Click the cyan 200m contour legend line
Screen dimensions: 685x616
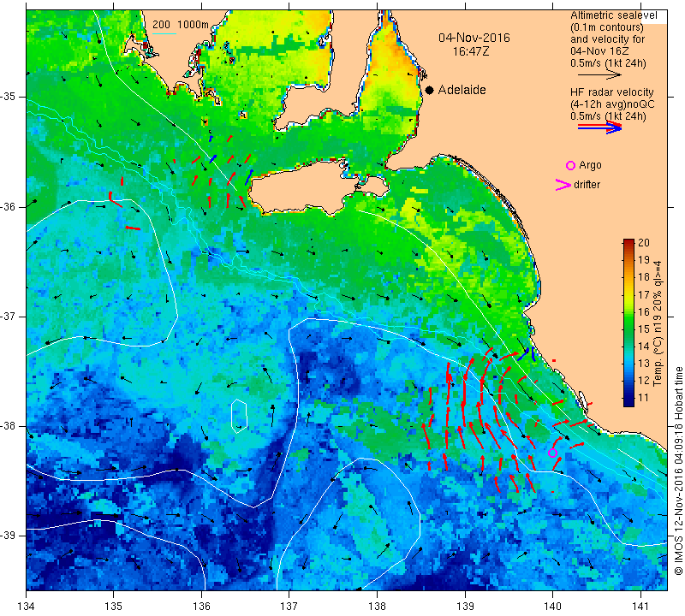(164, 33)
